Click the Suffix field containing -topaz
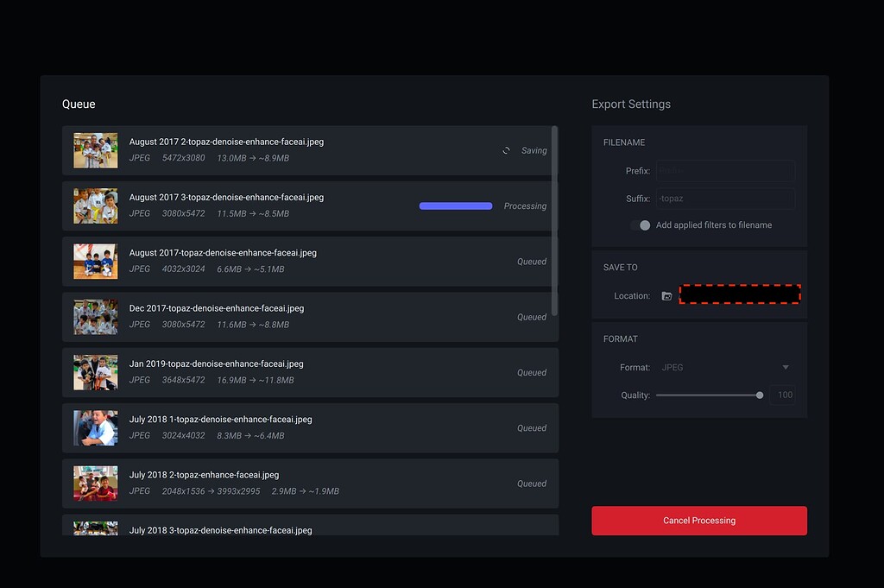This screenshot has height=588, width=884. [x=725, y=199]
